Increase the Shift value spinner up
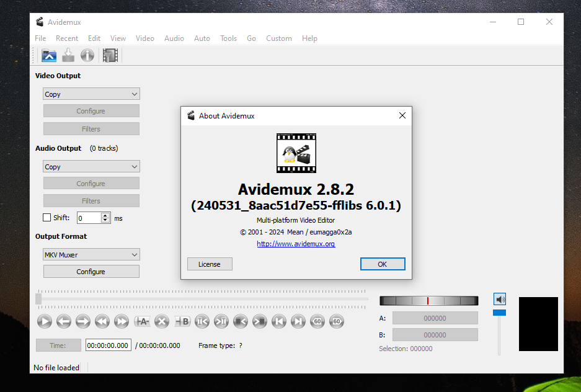This screenshot has height=392, width=581. (x=105, y=215)
